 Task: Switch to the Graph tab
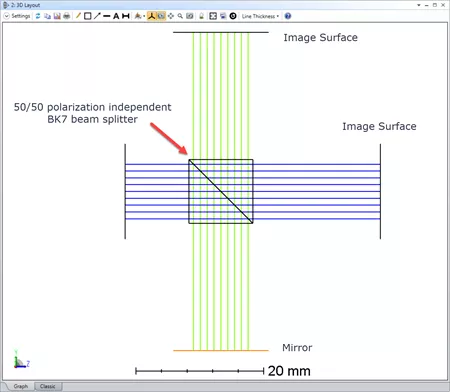pyautogui.click(x=21, y=386)
